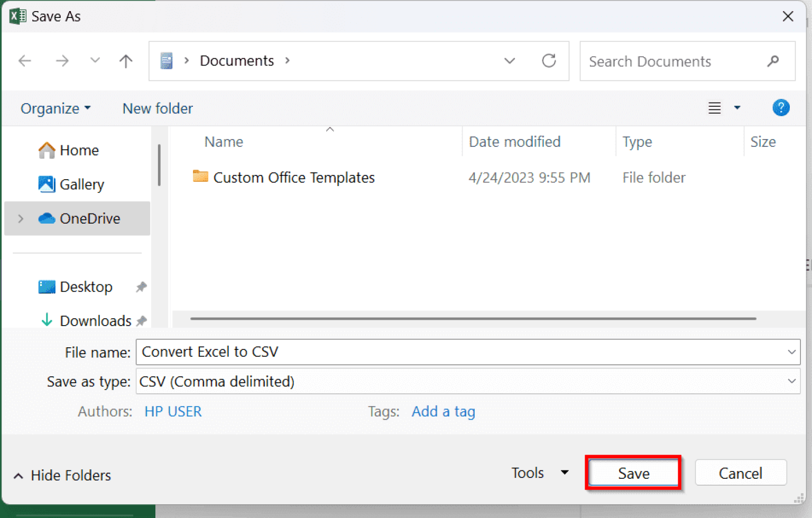Click the Home icon in the sidebar
The image size is (812, 518).
coord(47,150)
